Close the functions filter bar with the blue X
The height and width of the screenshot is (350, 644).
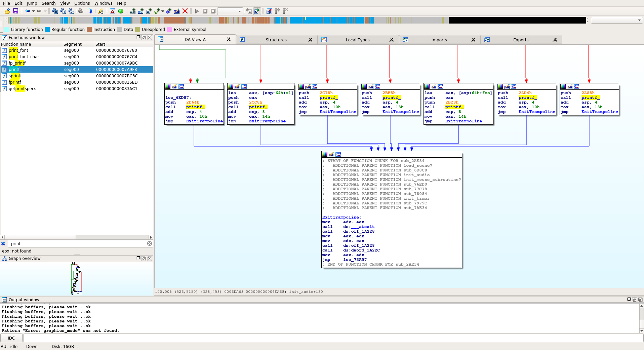[x=3, y=243]
